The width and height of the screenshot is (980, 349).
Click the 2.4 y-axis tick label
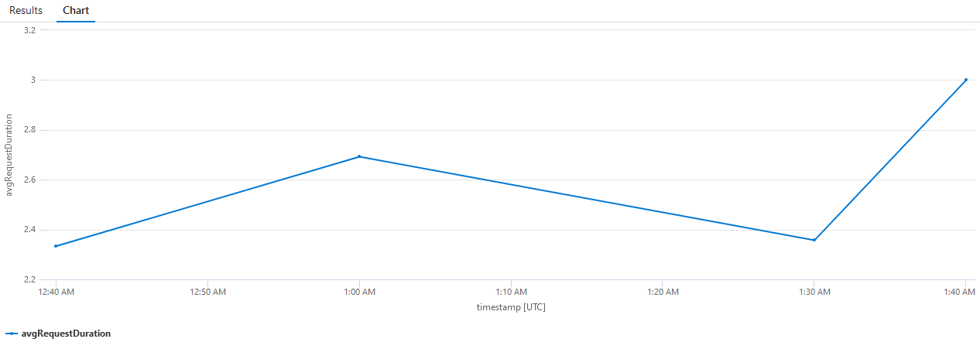tap(30, 230)
